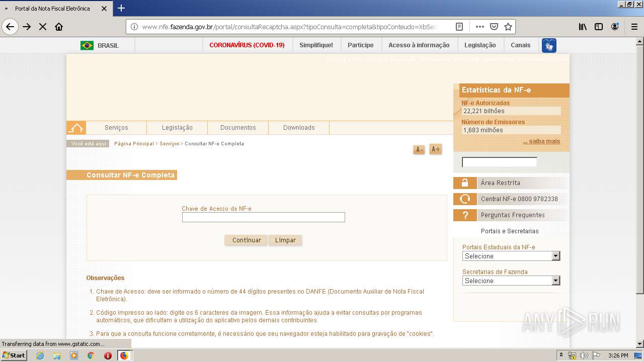Screen dimensions: 644x362
Task: Open the Documentos menu
Action: point(238,128)
